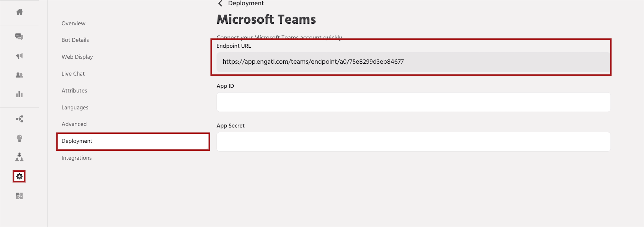Open Live Chat settings
The height and width of the screenshot is (227, 644).
click(x=73, y=74)
